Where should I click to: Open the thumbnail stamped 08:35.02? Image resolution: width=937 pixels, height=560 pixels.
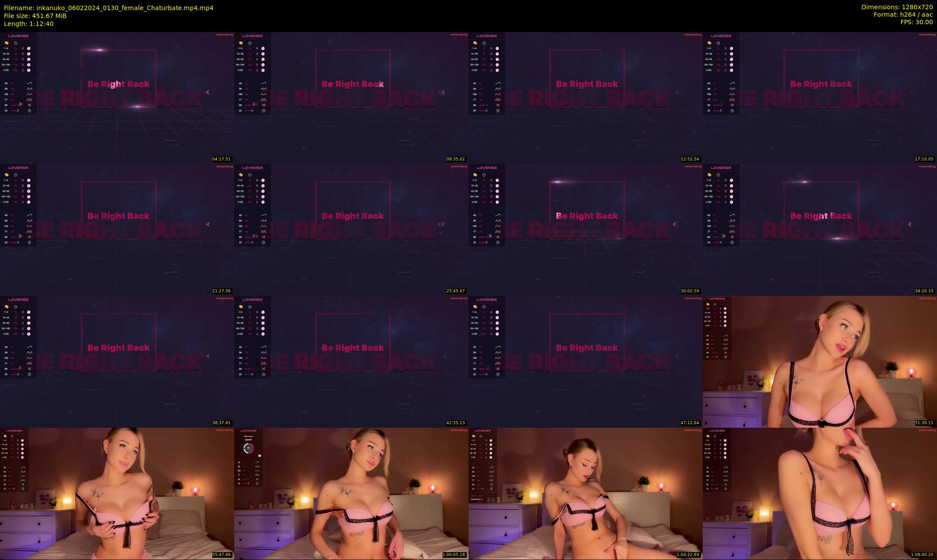(351, 98)
